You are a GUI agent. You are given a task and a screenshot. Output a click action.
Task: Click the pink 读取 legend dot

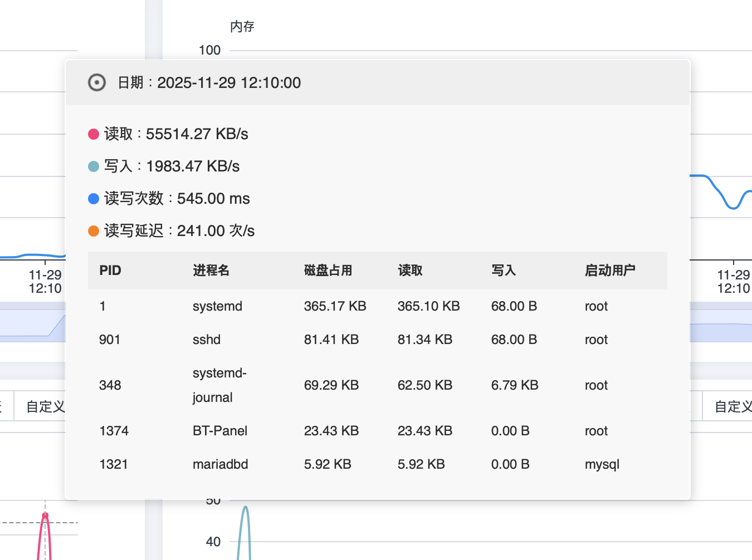[x=93, y=134]
